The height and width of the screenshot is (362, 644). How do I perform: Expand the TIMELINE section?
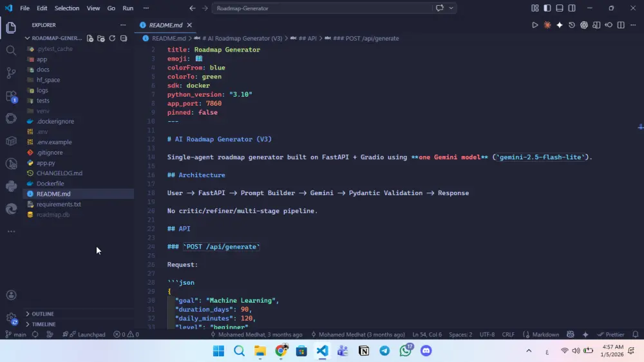click(x=44, y=324)
